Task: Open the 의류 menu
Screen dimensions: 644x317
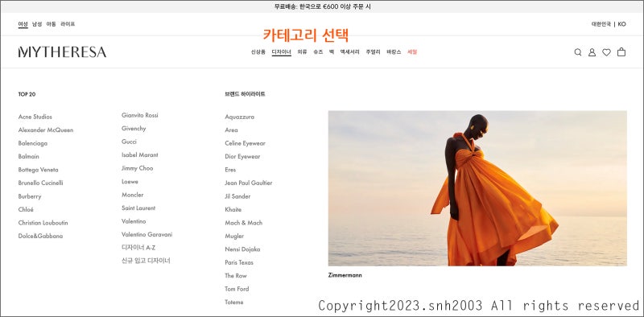Action: pos(303,52)
